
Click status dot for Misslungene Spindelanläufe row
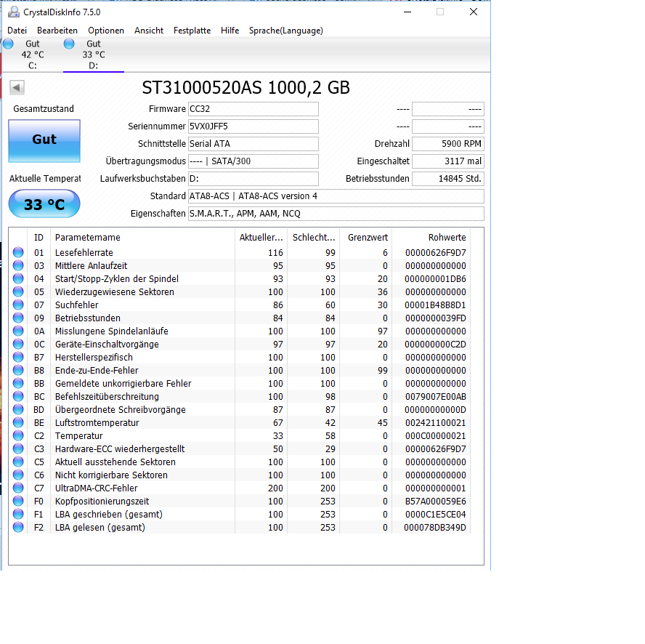(x=18, y=331)
